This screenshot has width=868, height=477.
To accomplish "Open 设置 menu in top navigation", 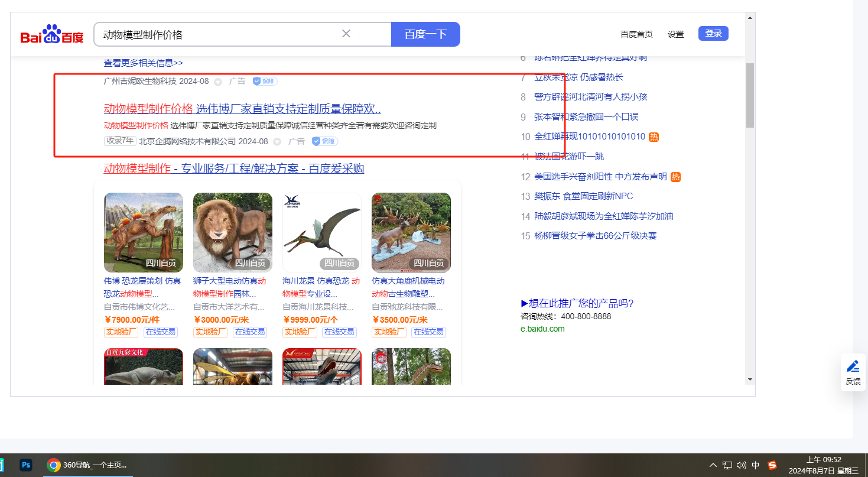I will coord(675,34).
